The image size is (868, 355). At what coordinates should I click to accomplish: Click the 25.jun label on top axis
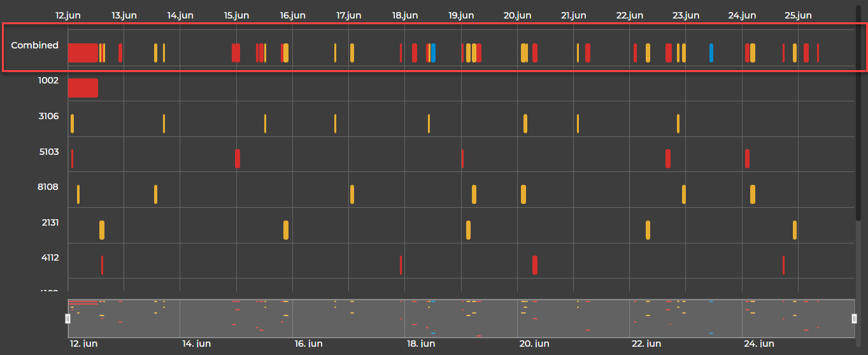798,15
